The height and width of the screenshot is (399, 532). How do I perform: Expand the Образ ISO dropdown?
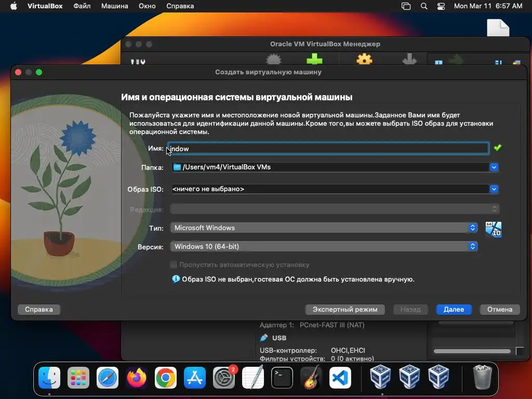pyautogui.click(x=494, y=189)
